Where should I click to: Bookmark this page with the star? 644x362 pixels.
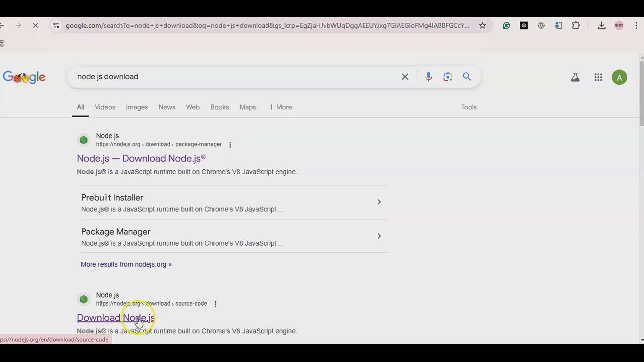[x=482, y=25]
